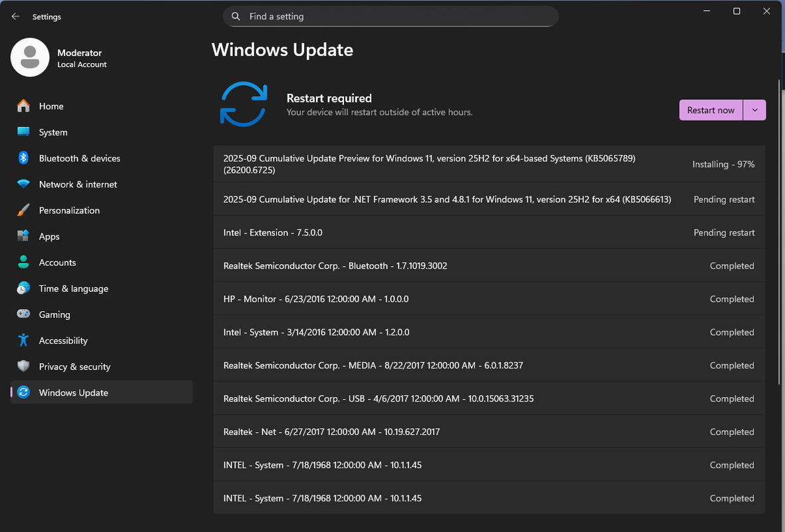
Task: Click the Restart required heading
Action: 329,98
